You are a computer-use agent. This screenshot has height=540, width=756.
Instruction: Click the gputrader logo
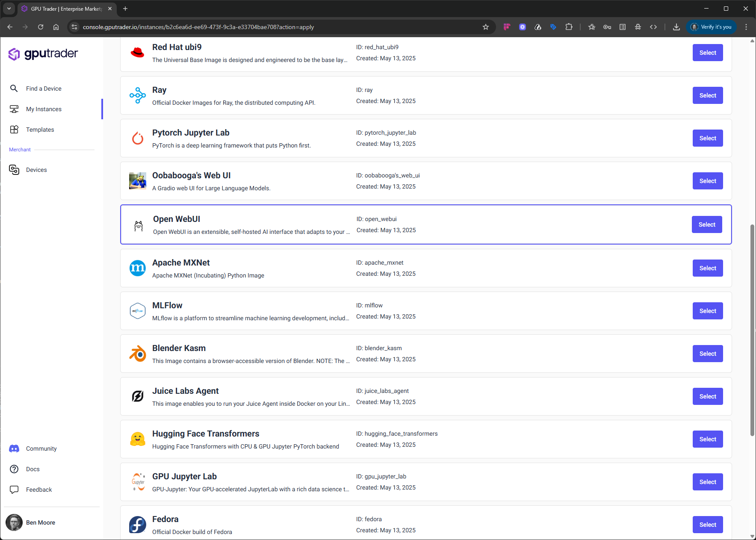[43, 54]
